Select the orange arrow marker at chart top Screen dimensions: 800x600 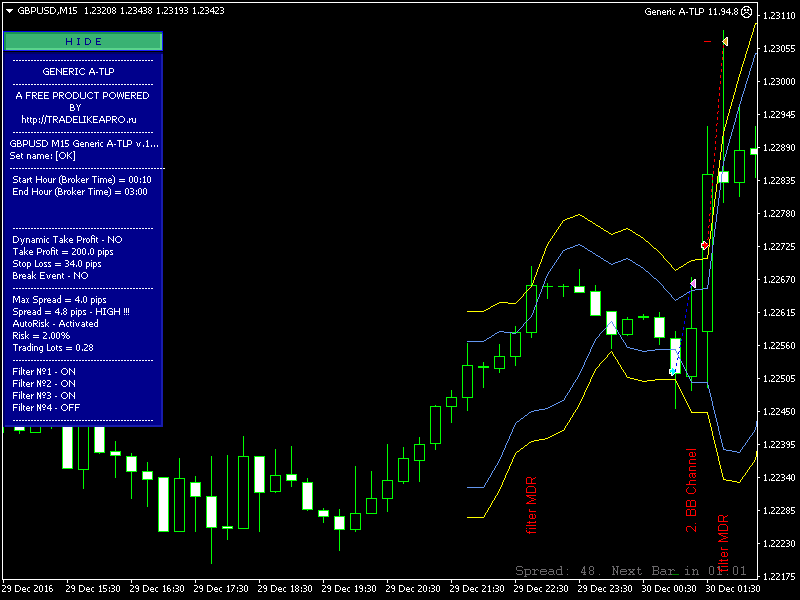click(x=725, y=41)
